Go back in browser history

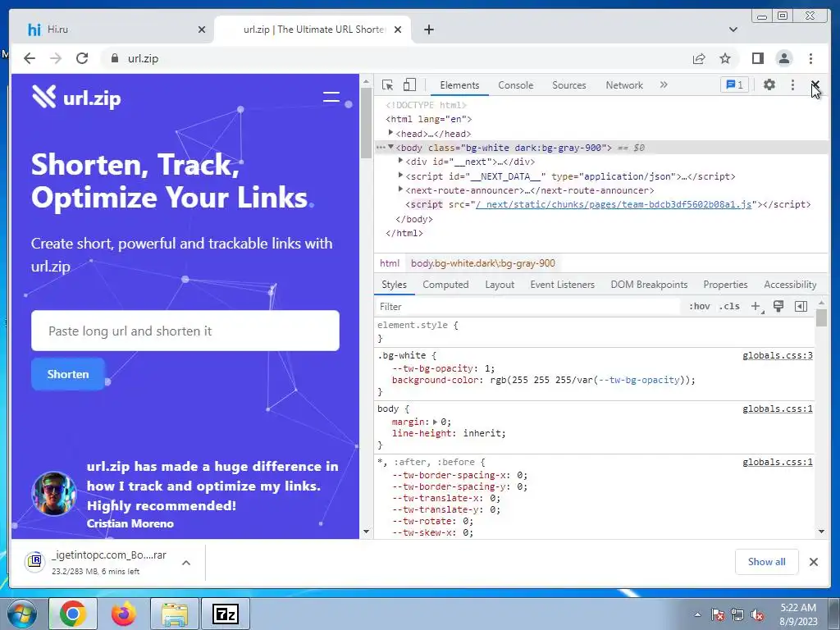pyautogui.click(x=30, y=58)
